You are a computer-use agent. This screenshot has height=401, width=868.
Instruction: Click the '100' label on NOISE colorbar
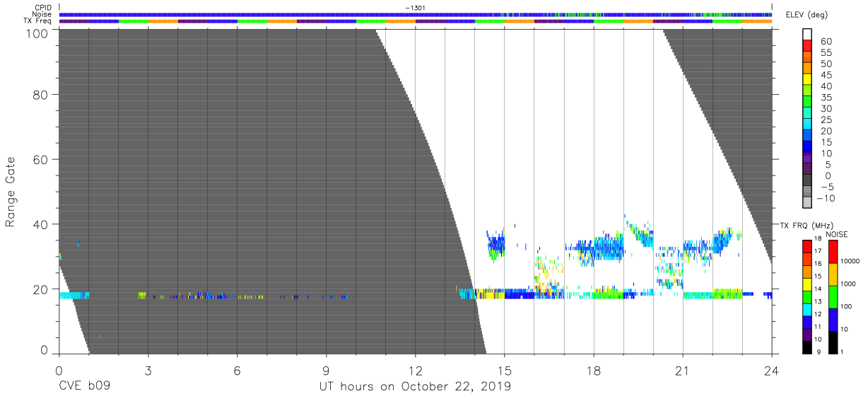pos(848,306)
